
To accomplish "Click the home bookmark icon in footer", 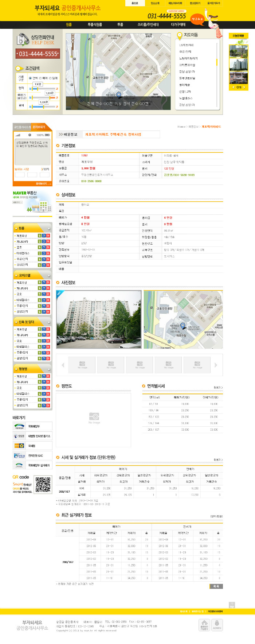I will click(x=204, y=625).
